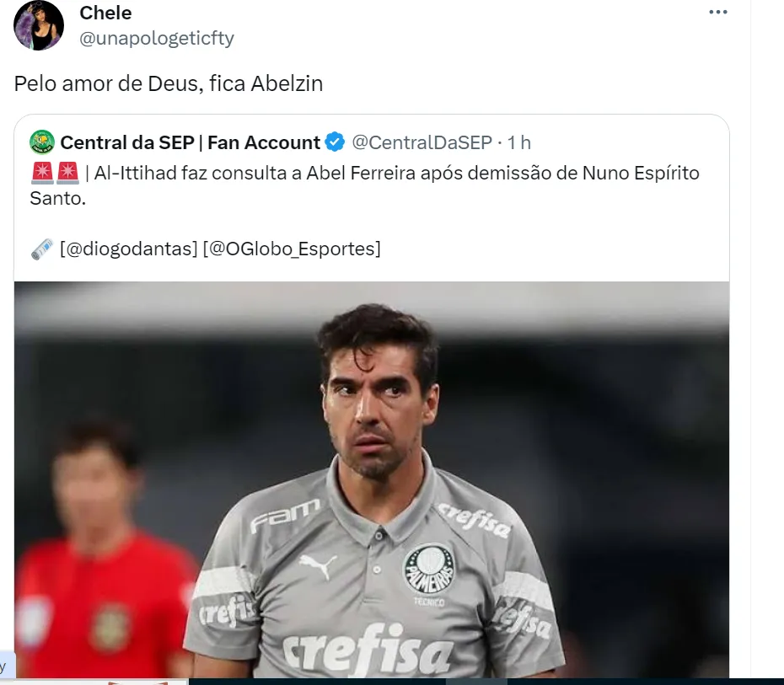The image size is (784, 685).
Task: Open Central da SEP | Fan Account name
Action: click(191, 142)
